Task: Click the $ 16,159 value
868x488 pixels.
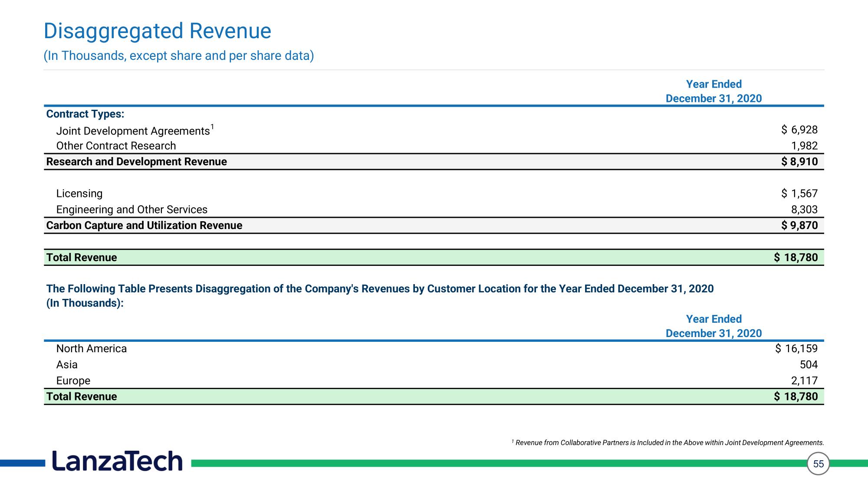Action: pyautogui.click(x=796, y=349)
